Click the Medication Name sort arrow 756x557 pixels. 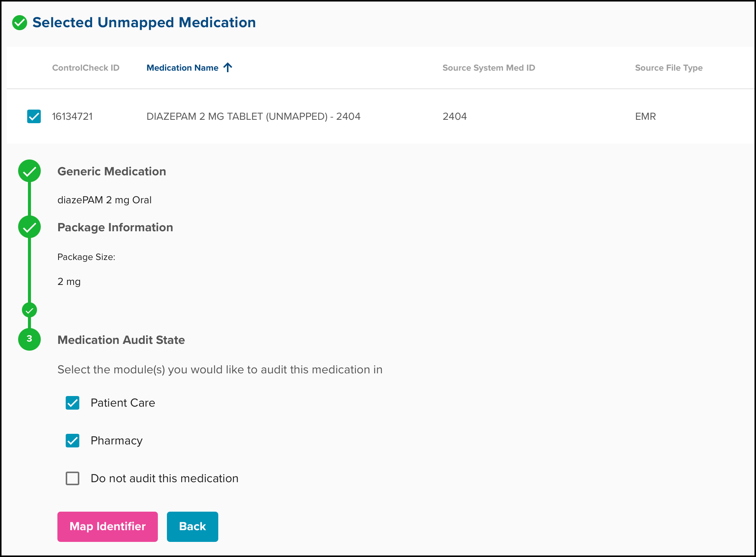tap(228, 68)
